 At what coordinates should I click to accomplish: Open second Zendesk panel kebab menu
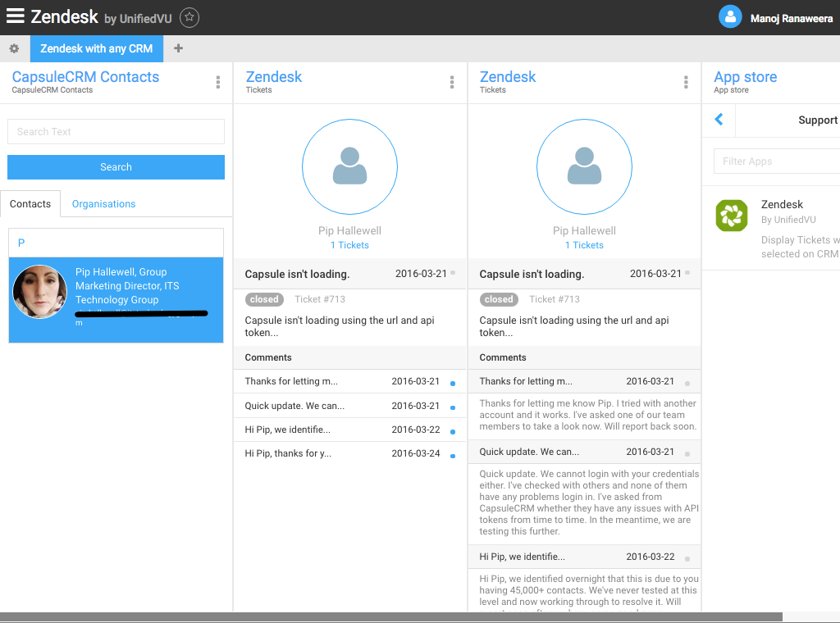[x=686, y=82]
